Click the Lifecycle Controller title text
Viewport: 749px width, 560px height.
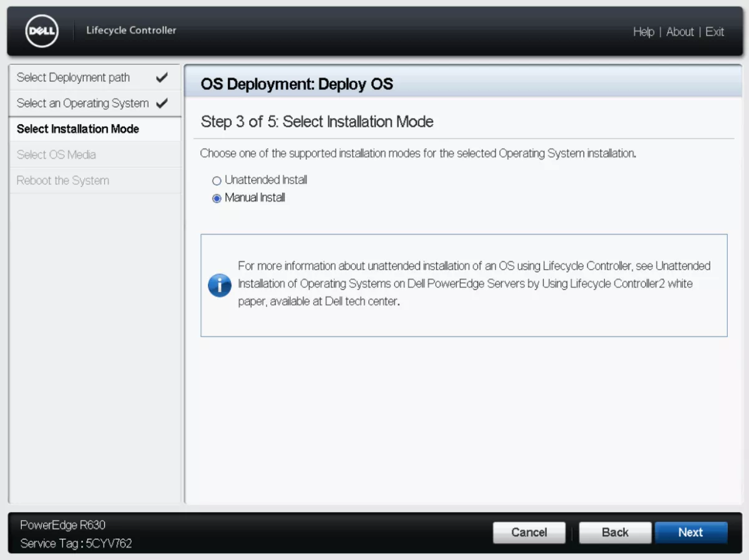[131, 30]
